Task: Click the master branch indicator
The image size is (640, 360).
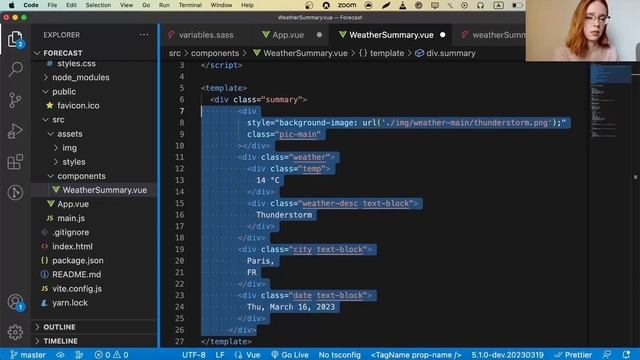Action: 28,355
